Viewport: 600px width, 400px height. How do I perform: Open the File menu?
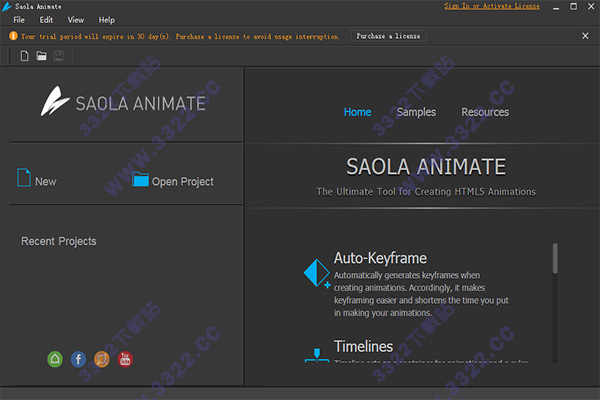tap(19, 20)
